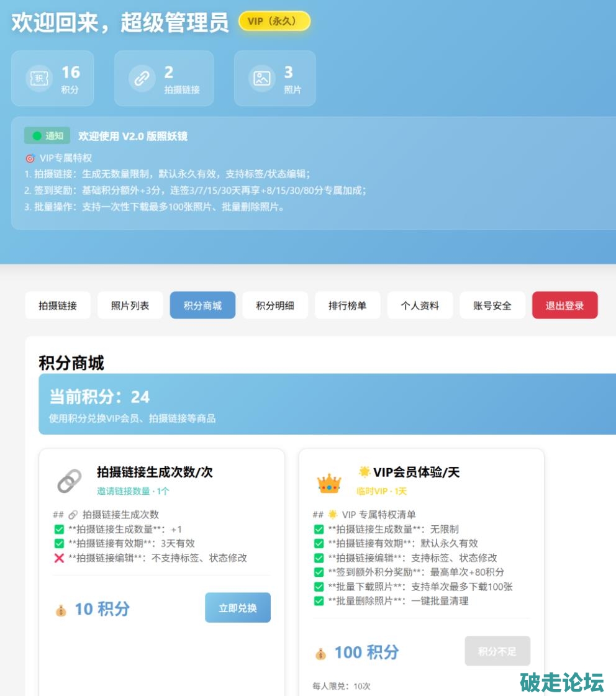Click green checkmark beside 批量删除照片 一键批量清理

(x=319, y=601)
